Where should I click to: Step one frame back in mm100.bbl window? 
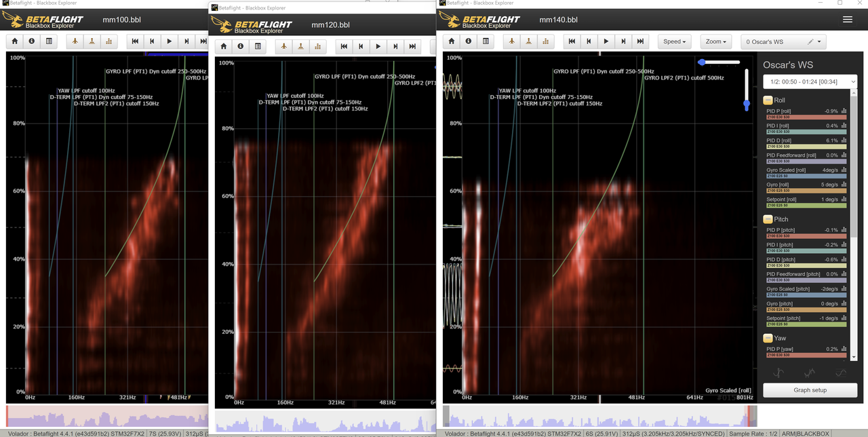tap(153, 41)
